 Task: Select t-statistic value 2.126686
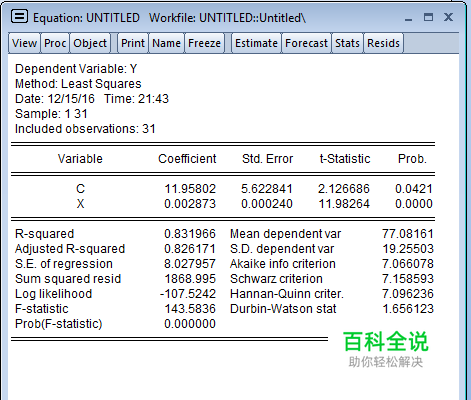pos(344,189)
